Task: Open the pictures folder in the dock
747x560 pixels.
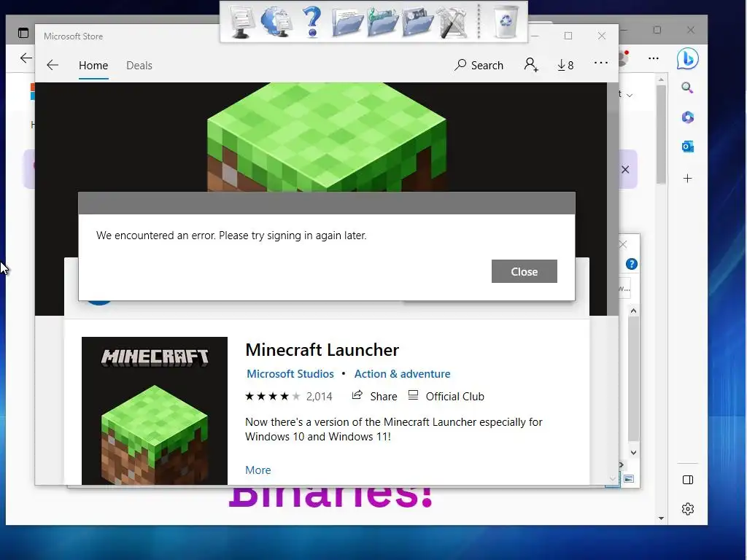Action: 417,23
